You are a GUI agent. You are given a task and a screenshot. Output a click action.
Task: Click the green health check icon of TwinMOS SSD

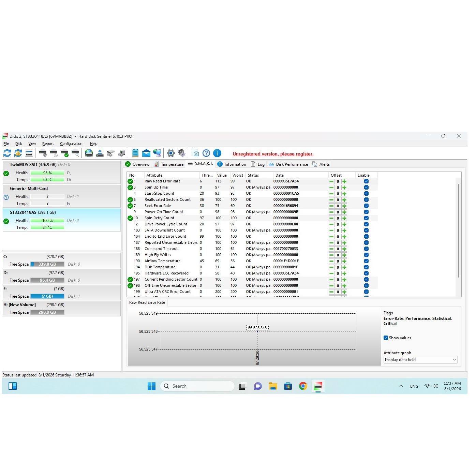[6, 173]
